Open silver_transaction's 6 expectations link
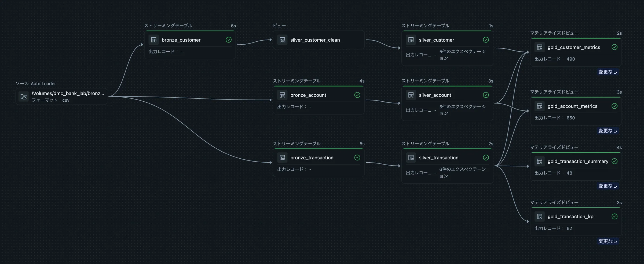Image resolution: width=644 pixels, height=264 pixels. (462, 173)
